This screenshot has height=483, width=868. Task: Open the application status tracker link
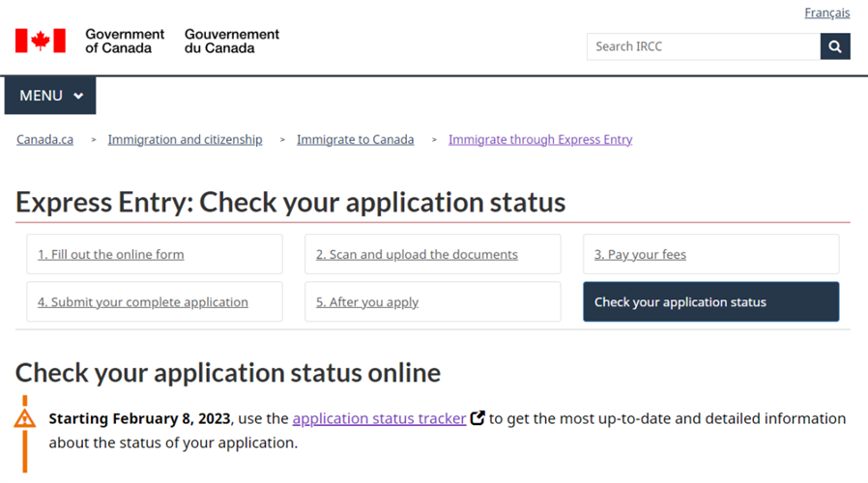tap(379, 418)
